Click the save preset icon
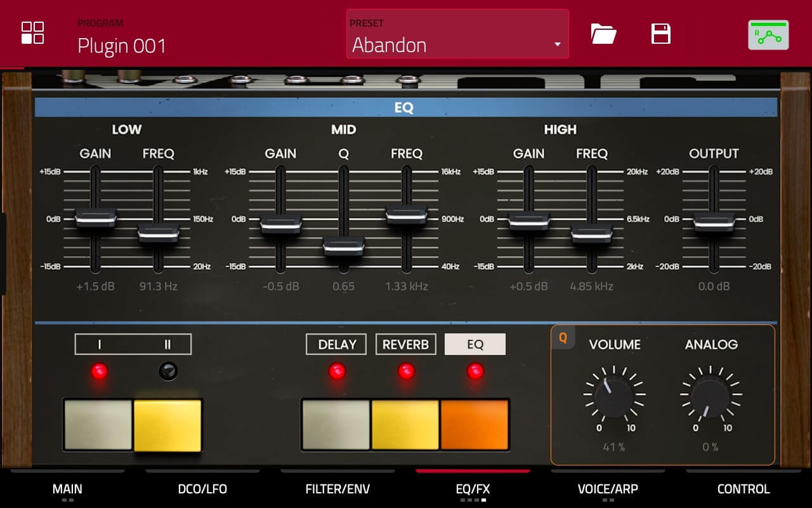The width and height of the screenshot is (812, 508). point(660,34)
